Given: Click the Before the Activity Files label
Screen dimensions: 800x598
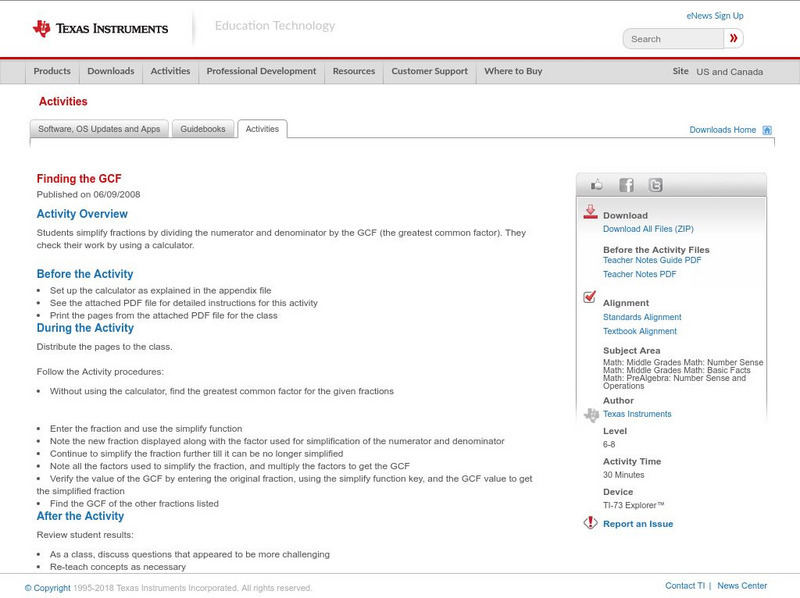Looking at the screenshot, I should [x=656, y=250].
